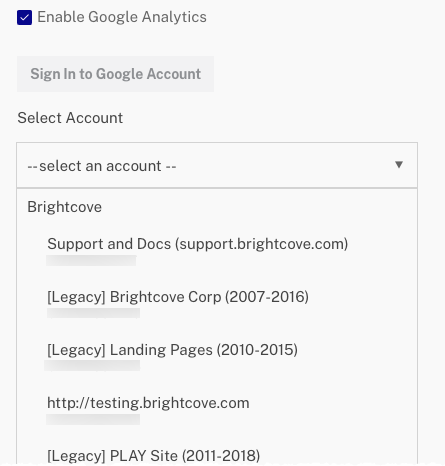
Task: Click blurred ID under Support and Docs
Action: click(91, 260)
